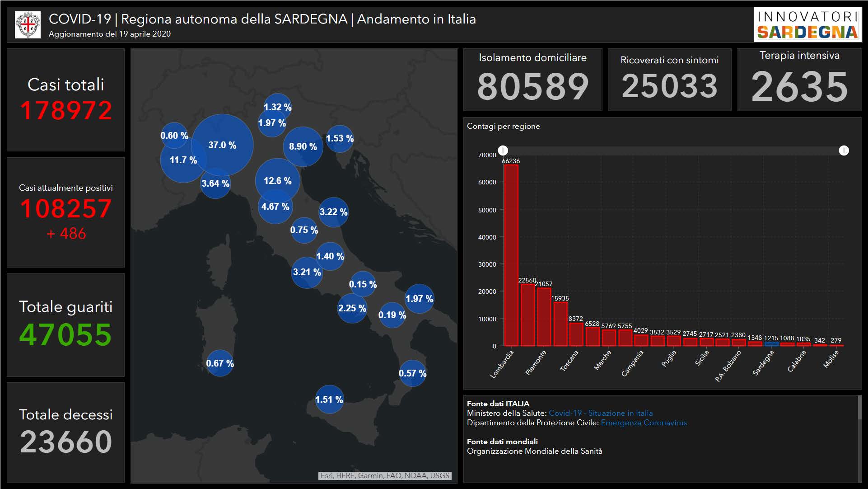Click the 1.51 % Sicily map bubble
This screenshot has width=868, height=489.
(x=329, y=400)
